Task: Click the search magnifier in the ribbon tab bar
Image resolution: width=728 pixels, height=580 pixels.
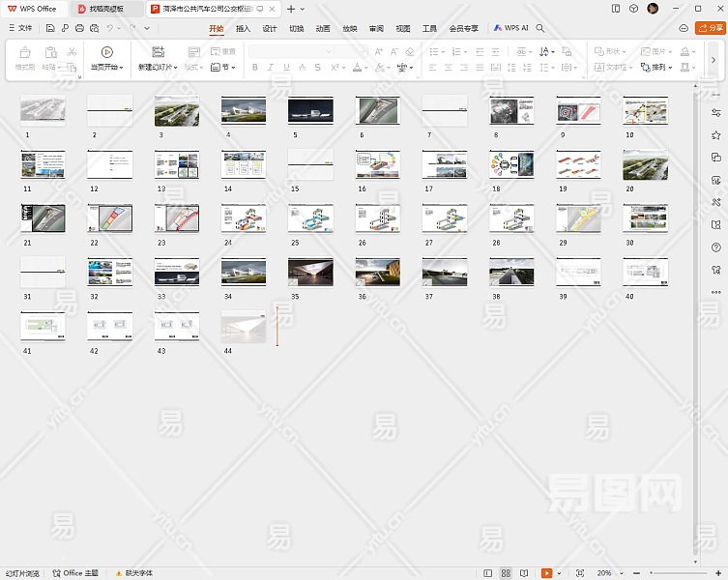Action: point(540,29)
